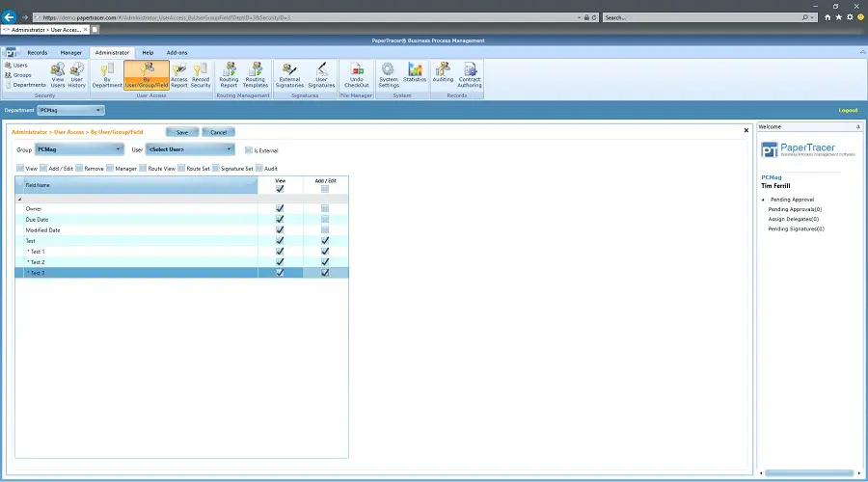Click the browser favorites star icon

pyautogui.click(x=839, y=17)
